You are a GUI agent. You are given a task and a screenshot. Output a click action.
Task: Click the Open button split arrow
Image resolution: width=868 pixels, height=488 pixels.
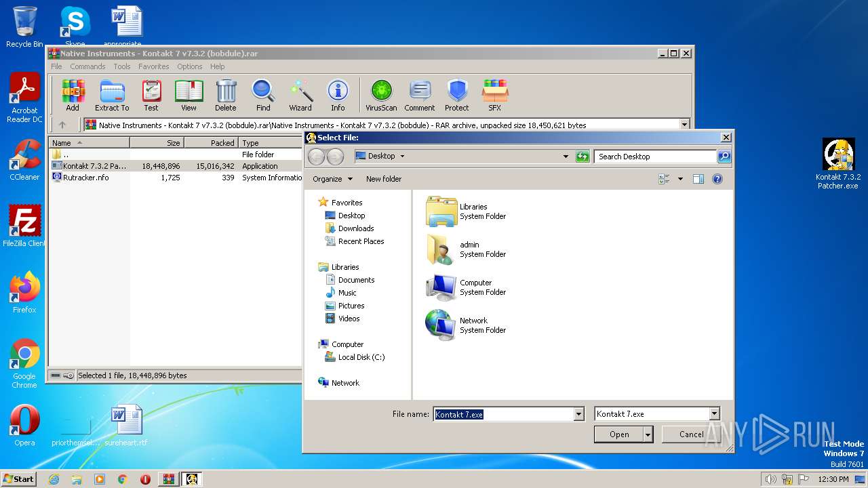click(x=648, y=434)
